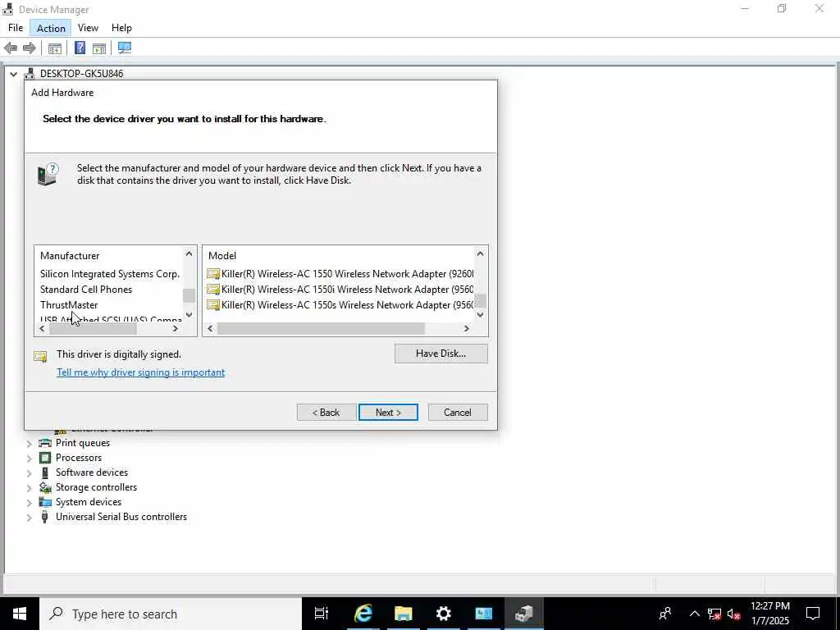Open Task View on the taskbar
The height and width of the screenshot is (630, 840).
coord(322,614)
